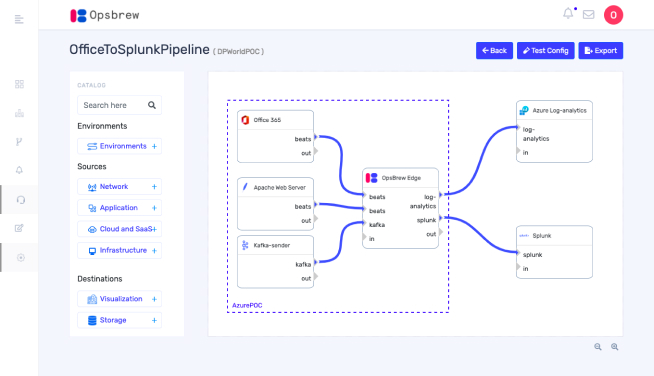654x376 pixels.
Task: Expand the Application source plus
Action: point(154,208)
